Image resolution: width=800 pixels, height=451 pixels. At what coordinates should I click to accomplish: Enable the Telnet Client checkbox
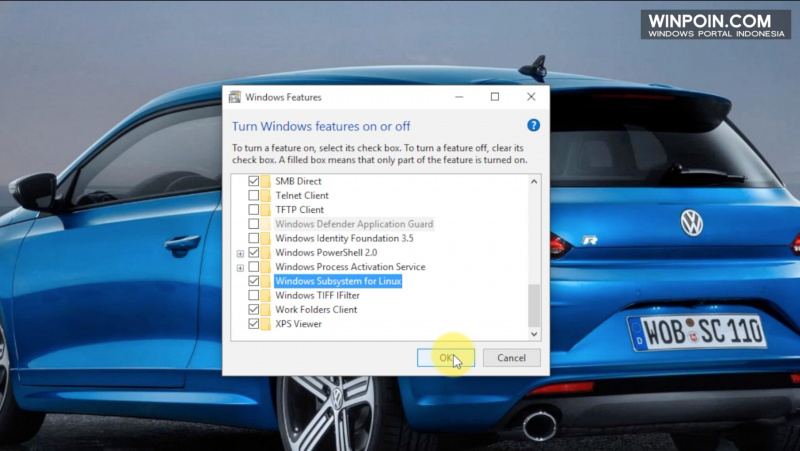(254, 195)
